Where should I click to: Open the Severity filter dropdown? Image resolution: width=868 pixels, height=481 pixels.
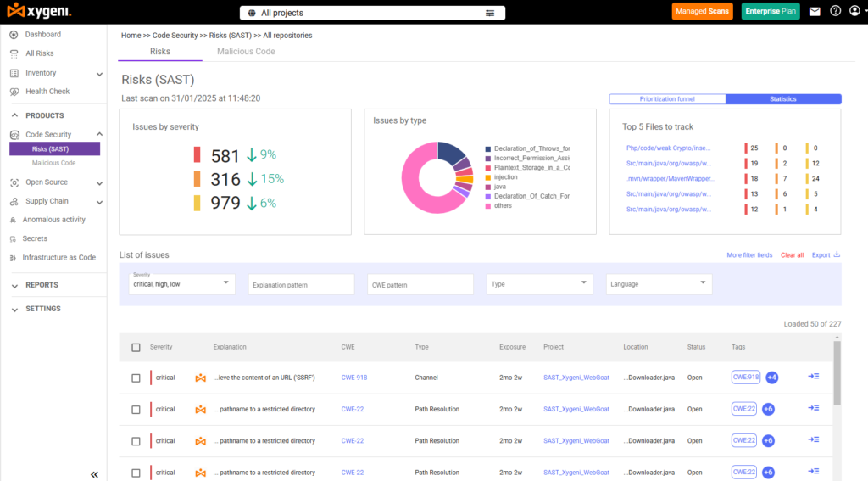(x=181, y=283)
